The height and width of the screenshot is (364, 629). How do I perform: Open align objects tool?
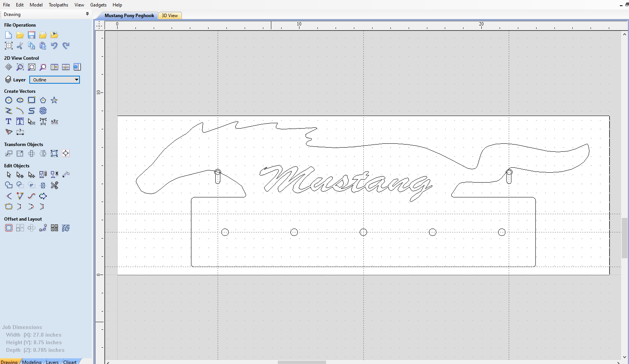pyautogui.click(x=66, y=153)
